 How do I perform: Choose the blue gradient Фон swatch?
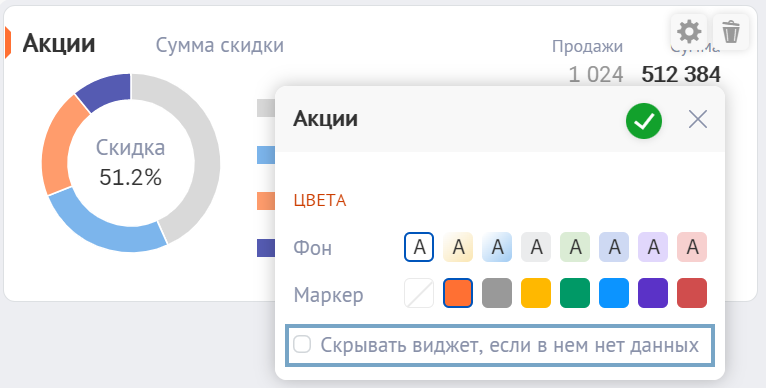tap(497, 247)
